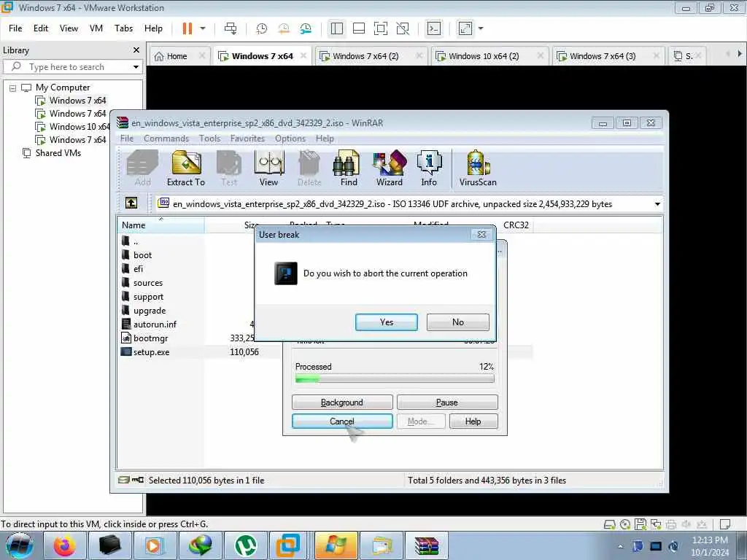Switch to Windows 10 x64 (2) tab

tap(484, 56)
